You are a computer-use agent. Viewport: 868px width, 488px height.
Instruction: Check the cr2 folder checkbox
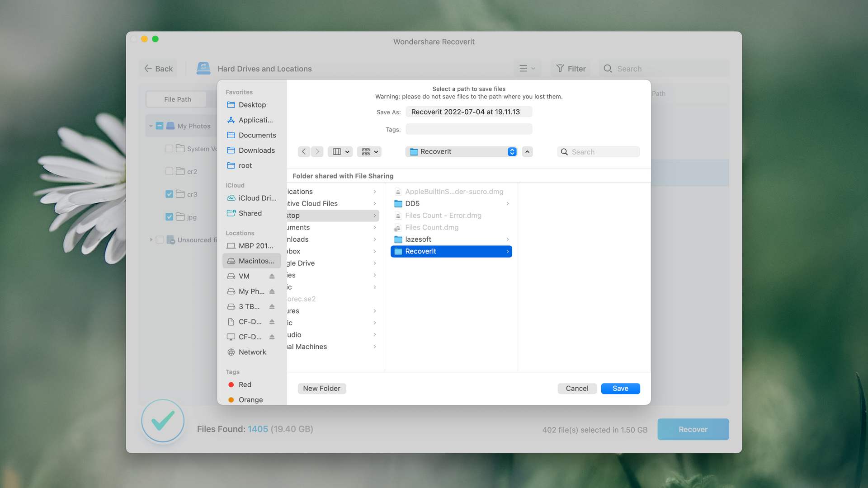coord(169,171)
